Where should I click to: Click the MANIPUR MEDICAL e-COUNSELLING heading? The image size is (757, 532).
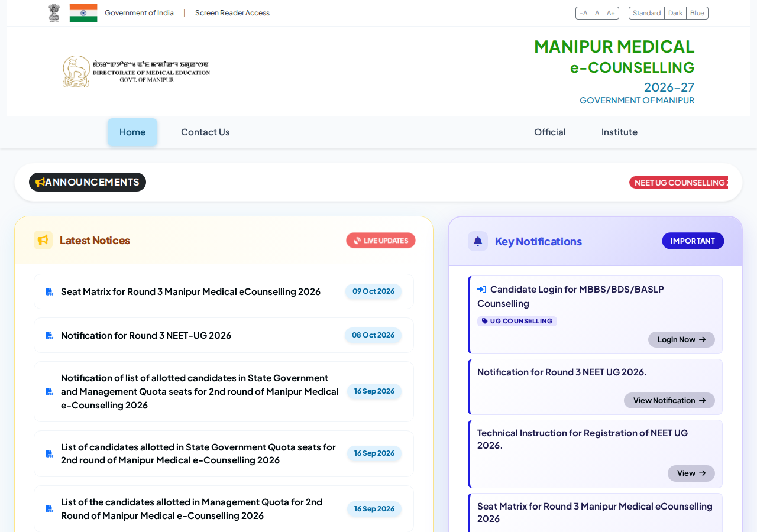(x=614, y=57)
